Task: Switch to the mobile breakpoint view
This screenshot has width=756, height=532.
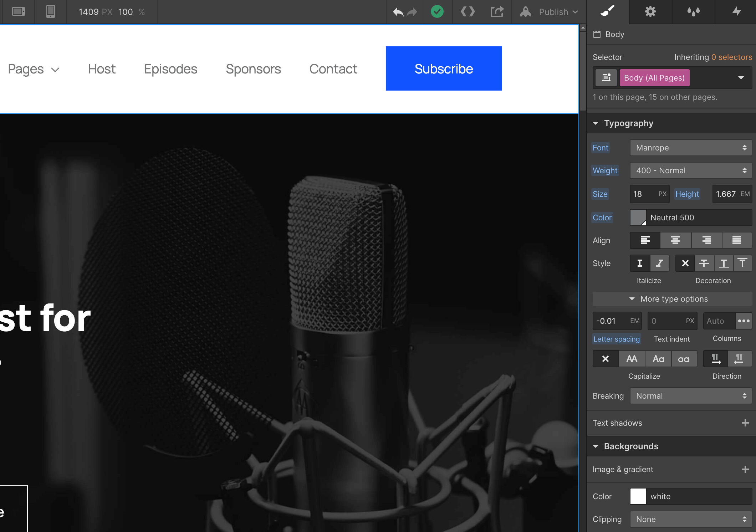Action: pos(50,12)
